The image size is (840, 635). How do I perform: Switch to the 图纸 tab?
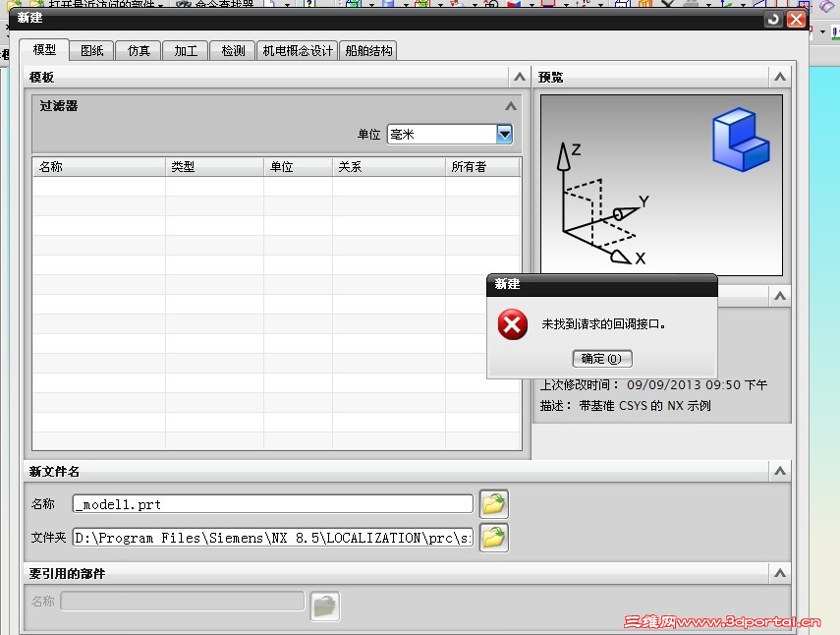(91, 49)
